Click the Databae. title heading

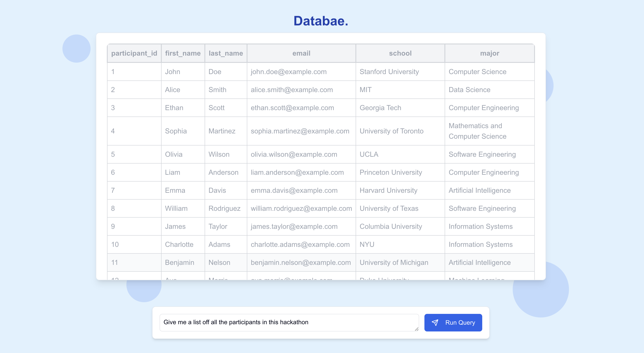tap(321, 21)
